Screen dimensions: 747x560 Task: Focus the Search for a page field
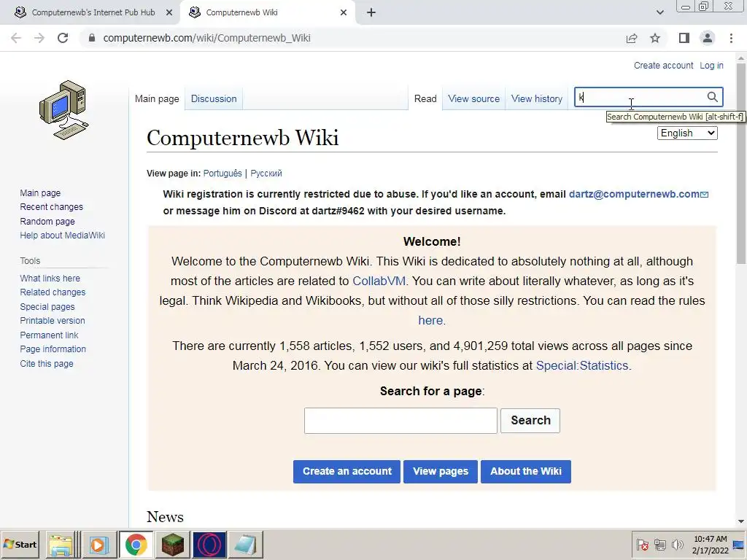click(400, 421)
